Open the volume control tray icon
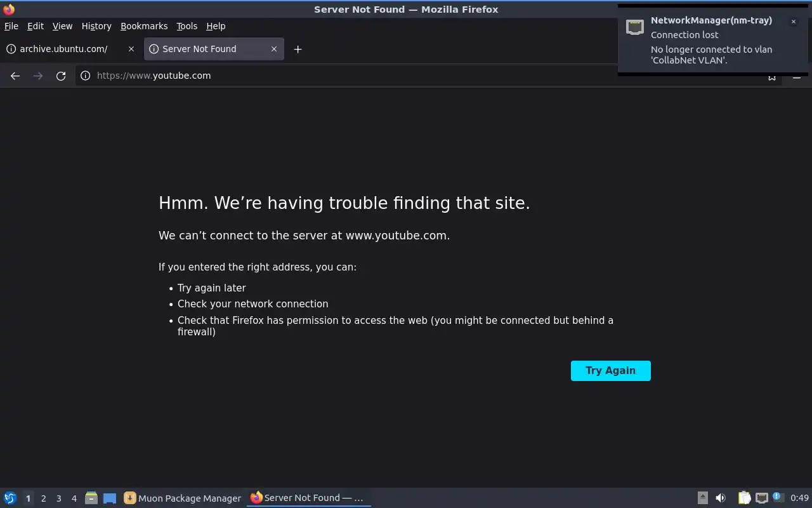The height and width of the screenshot is (508, 812). coord(721,498)
